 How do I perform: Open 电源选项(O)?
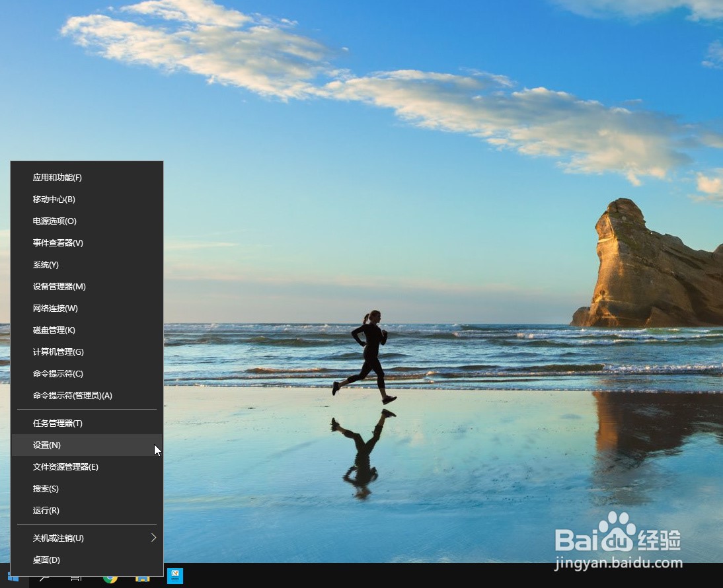[87, 221]
